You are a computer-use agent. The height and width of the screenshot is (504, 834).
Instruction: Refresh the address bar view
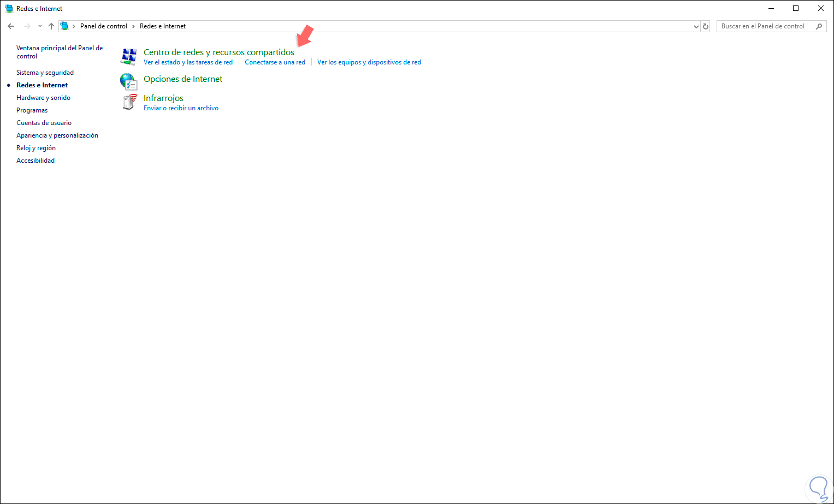click(x=706, y=26)
